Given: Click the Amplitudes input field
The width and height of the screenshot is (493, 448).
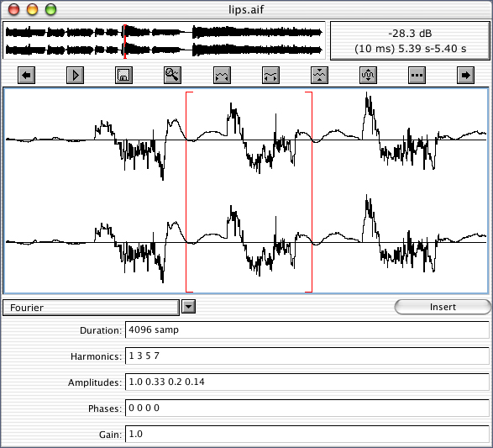Looking at the screenshot, I should (307, 382).
